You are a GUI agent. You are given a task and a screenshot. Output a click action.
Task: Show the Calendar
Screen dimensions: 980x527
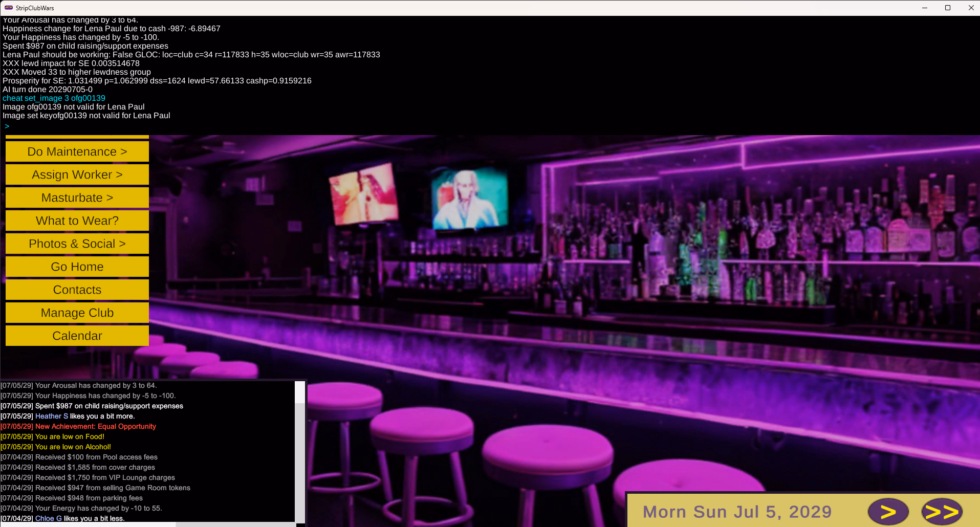coord(77,336)
